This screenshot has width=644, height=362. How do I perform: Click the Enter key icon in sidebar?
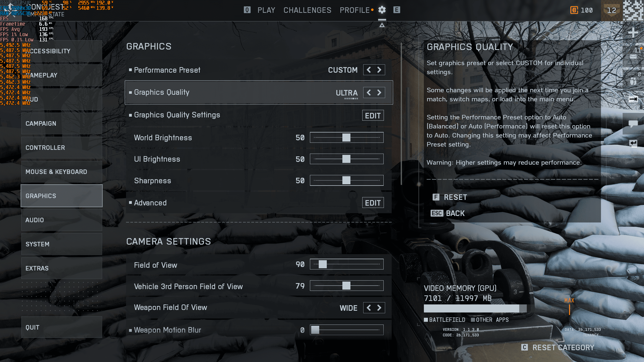(633, 143)
